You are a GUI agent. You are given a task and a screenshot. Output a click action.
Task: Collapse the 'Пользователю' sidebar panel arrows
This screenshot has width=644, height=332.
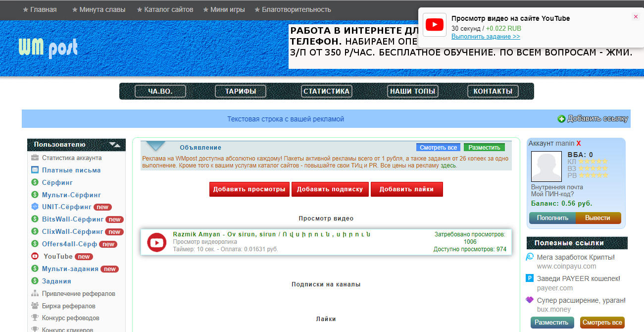point(115,145)
